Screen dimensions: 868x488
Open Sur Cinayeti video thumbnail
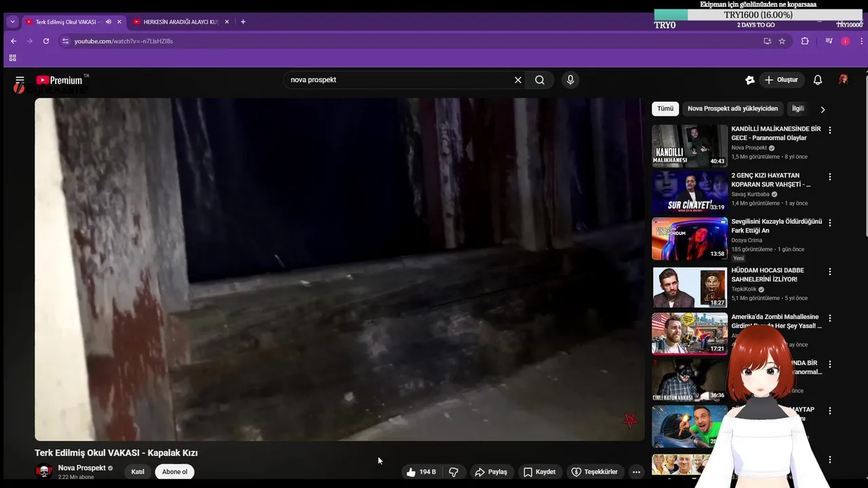click(x=690, y=192)
